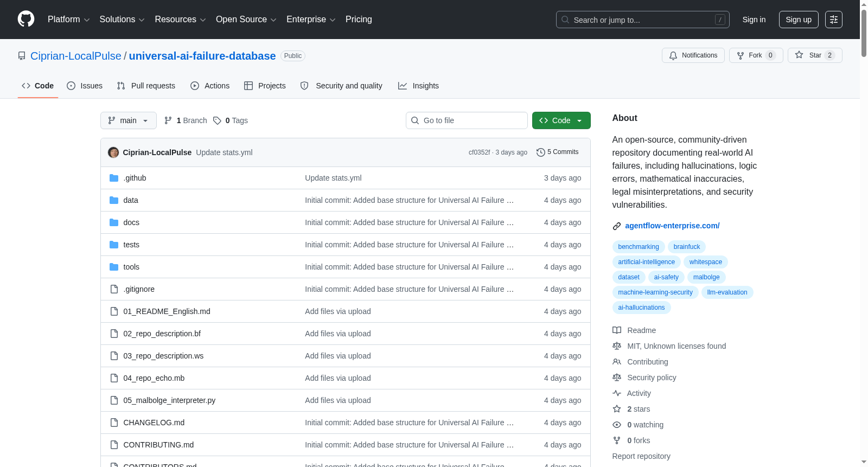This screenshot has width=868, height=467.
Task: Click the Sign up button
Action: coord(799,20)
